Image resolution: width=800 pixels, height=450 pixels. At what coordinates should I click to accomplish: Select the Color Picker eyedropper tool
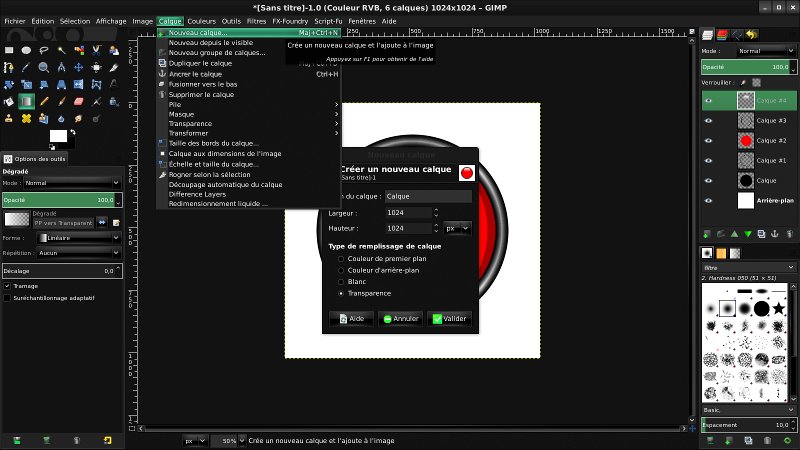[x=27, y=67]
